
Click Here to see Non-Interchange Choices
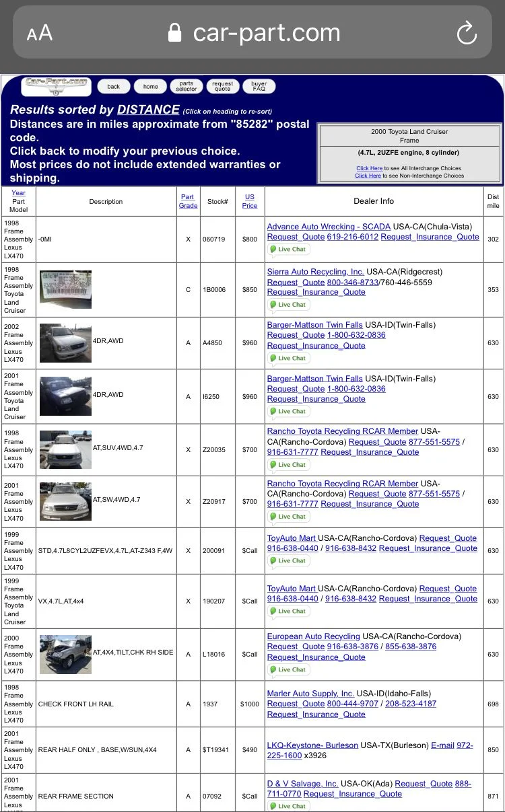pyautogui.click(x=368, y=176)
